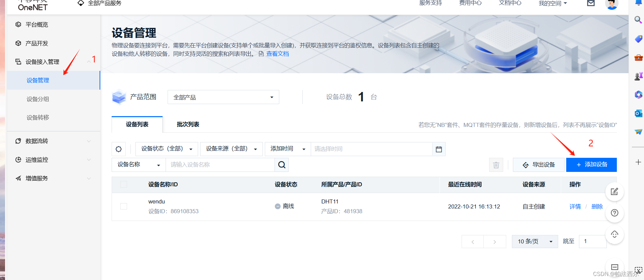The image size is (644, 280).
Task: Expand the 数据流转 sidebar section
Action: point(54,141)
